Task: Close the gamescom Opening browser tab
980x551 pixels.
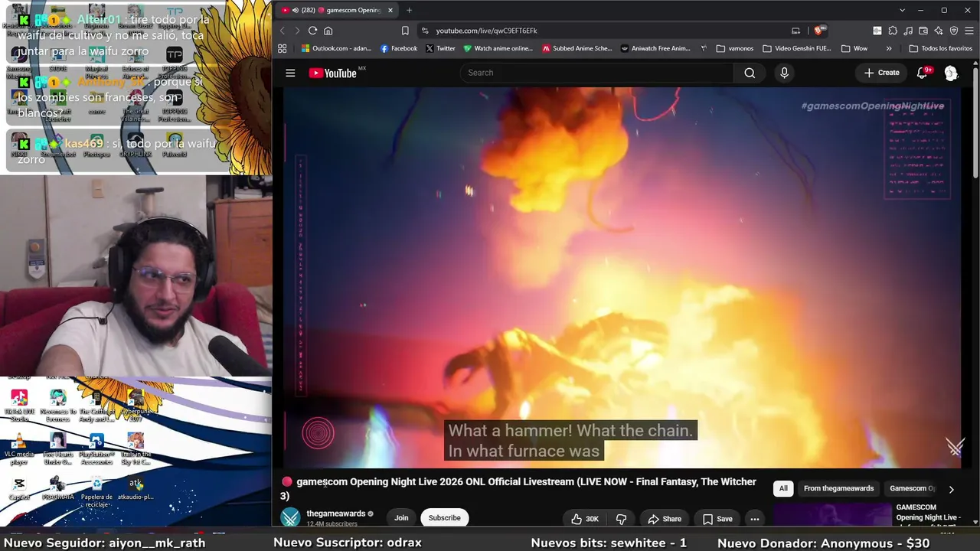Action: 390,10
